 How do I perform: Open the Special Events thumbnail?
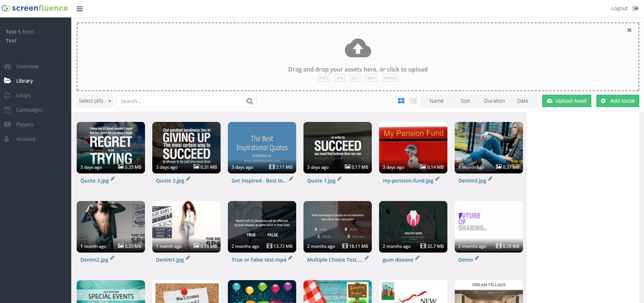point(111,291)
